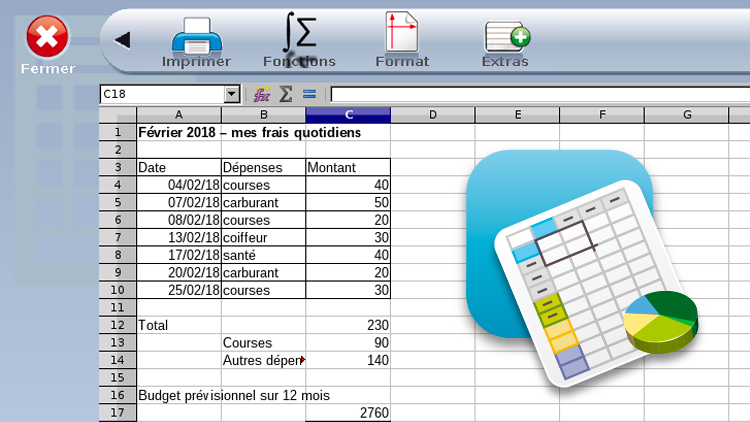Launch the Function Wizard fx icon
Viewport: 750px width, 422px height.
tap(262, 94)
